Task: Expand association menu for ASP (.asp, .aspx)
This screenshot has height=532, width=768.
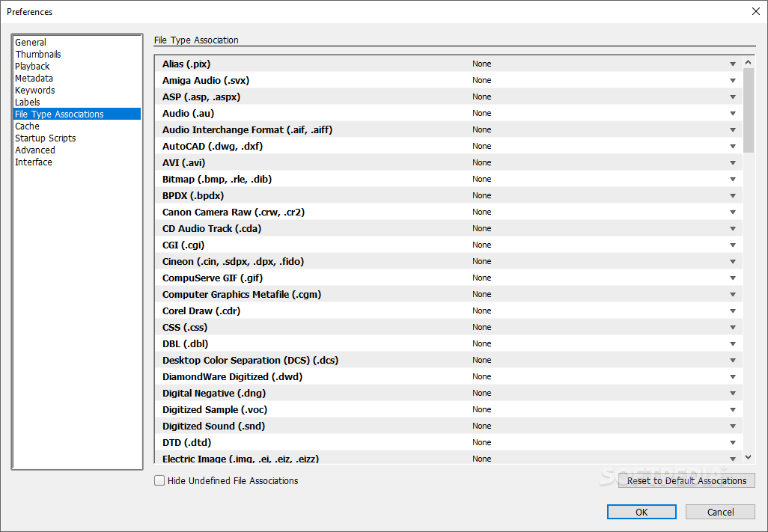Action: click(733, 97)
